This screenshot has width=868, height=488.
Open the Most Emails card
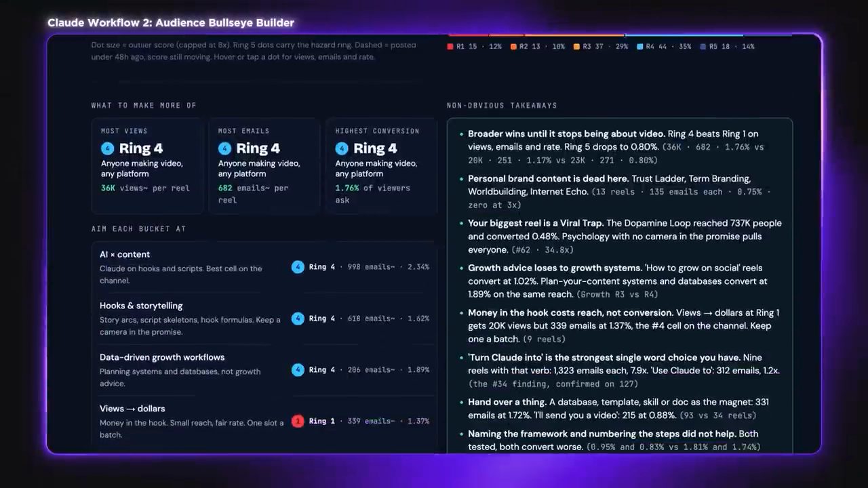click(264, 166)
